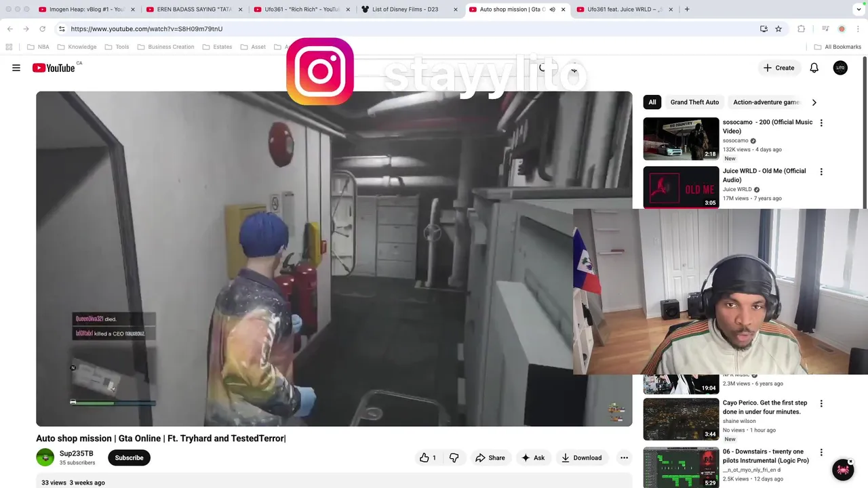868x488 pixels.
Task: Open the NBA bookmarks folder
Action: tap(38, 47)
